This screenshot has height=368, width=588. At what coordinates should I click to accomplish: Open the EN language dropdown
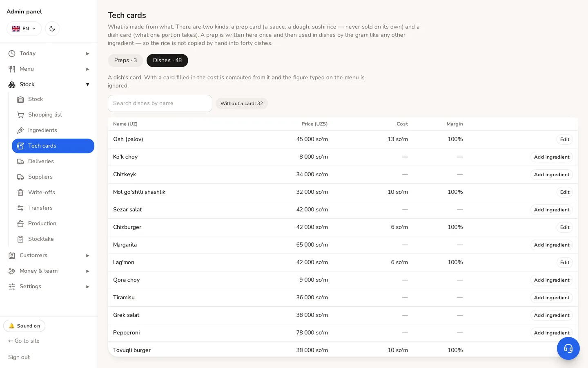[x=24, y=29]
